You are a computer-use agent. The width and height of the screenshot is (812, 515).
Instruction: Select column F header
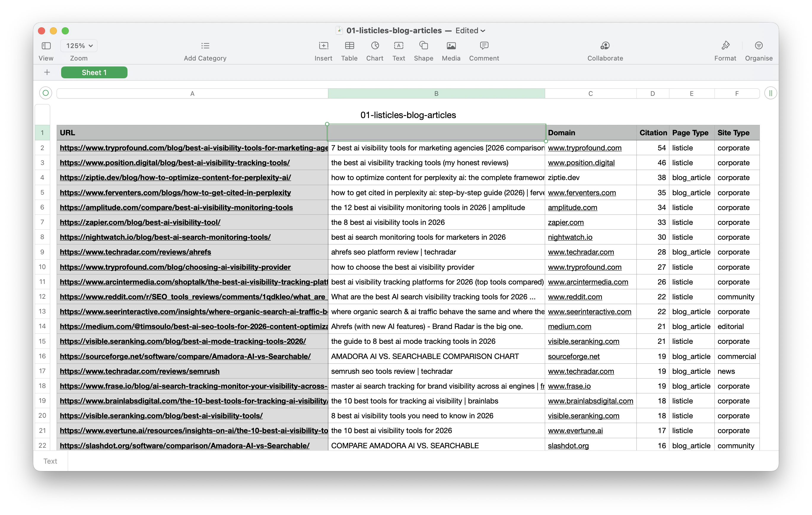737,93
